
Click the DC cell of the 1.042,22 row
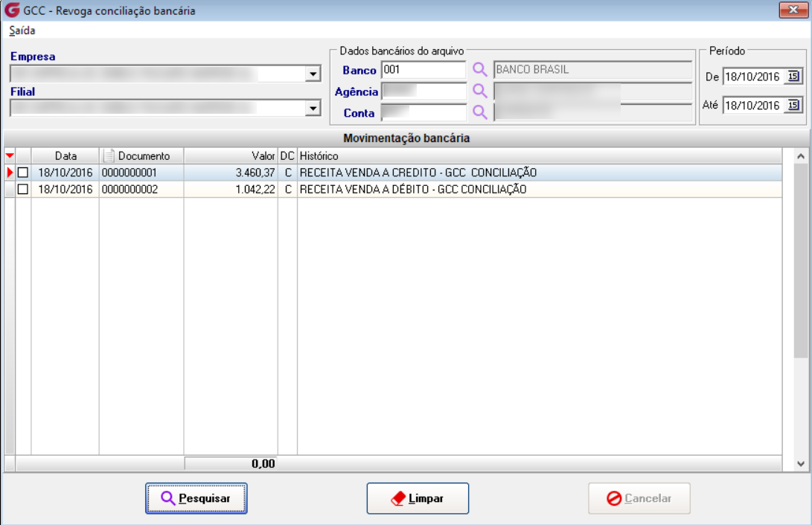tap(287, 190)
